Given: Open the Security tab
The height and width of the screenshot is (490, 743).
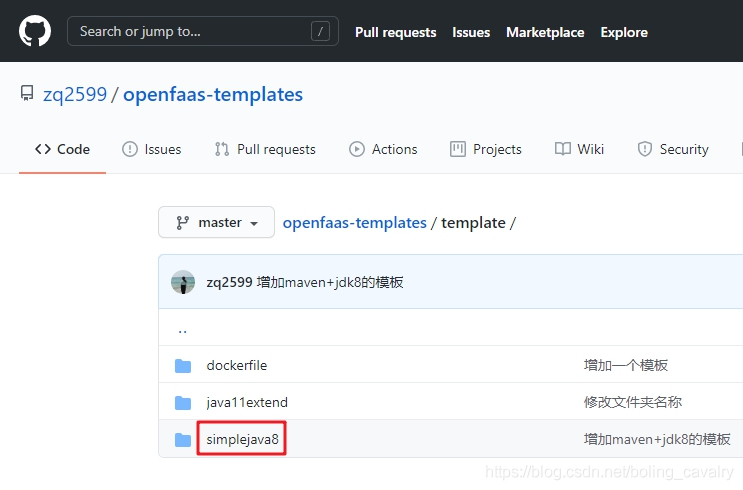Looking at the screenshot, I should [673, 149].
